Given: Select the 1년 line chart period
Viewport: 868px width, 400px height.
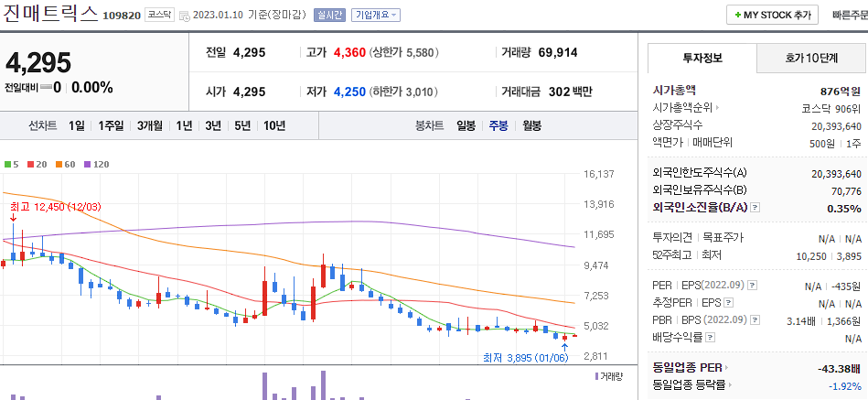Looking at the screenshot, I should pyautogui.click(x=184, y=125).
